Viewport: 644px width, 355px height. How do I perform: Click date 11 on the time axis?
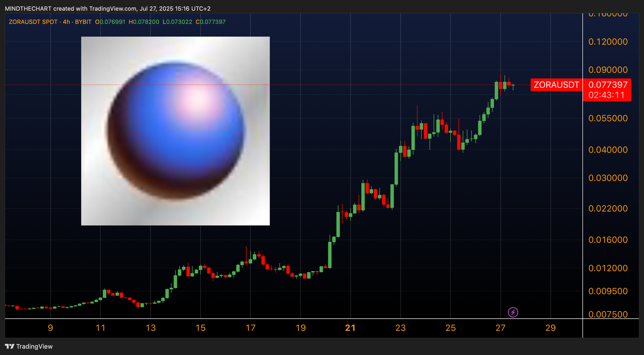[101, 328]
